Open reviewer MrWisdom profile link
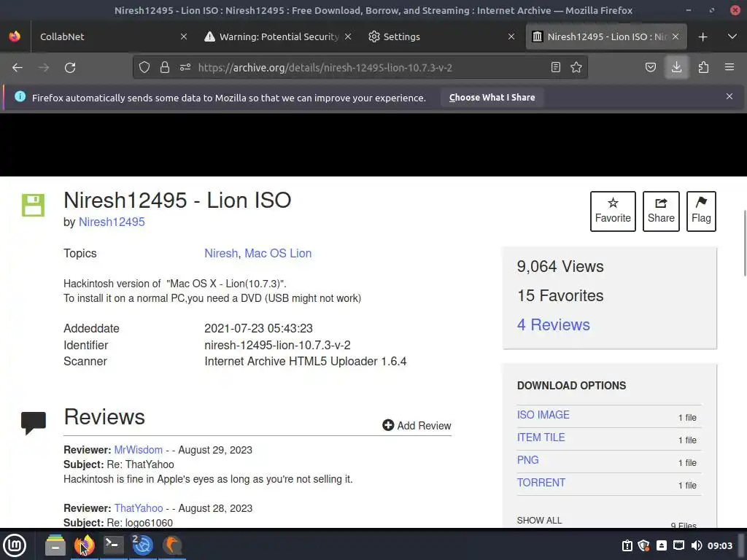The width and height of the screenshot is (747, 560). point(138,450)
